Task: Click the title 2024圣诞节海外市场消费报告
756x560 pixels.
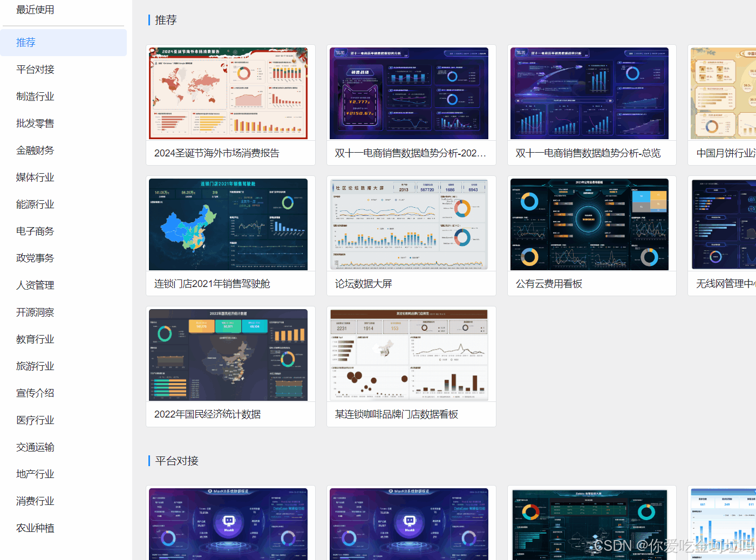Action: [217, 153]
